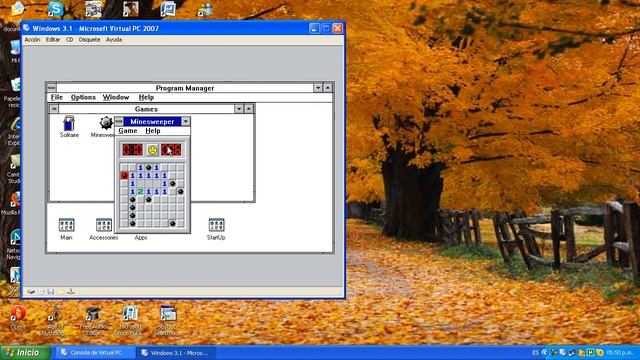Open the Skype desktop shortcut
Image resolution: width=640 pixels, height=360 pixels.
56,9
